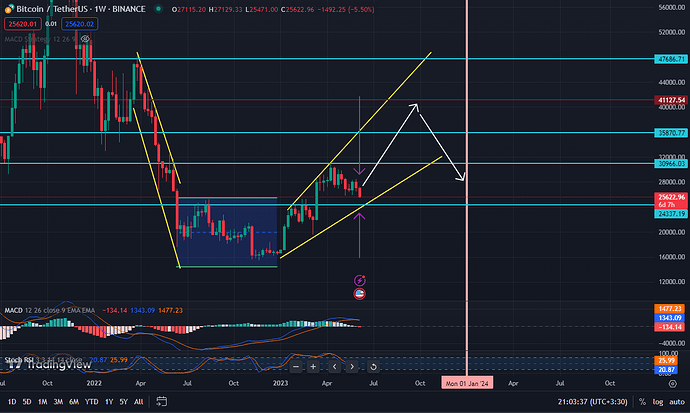Select the 1D time range

pos(11,402)
